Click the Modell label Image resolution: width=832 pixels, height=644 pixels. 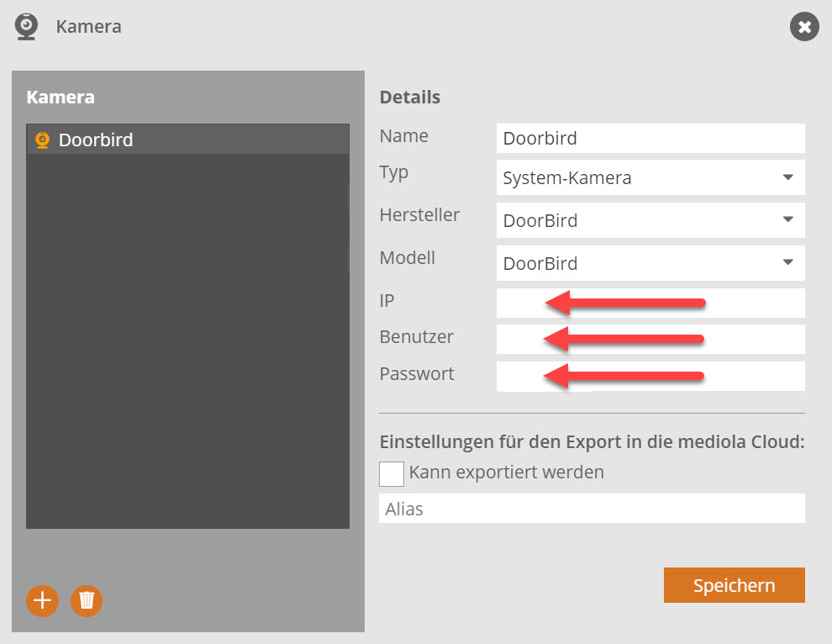tap(408, 257)
